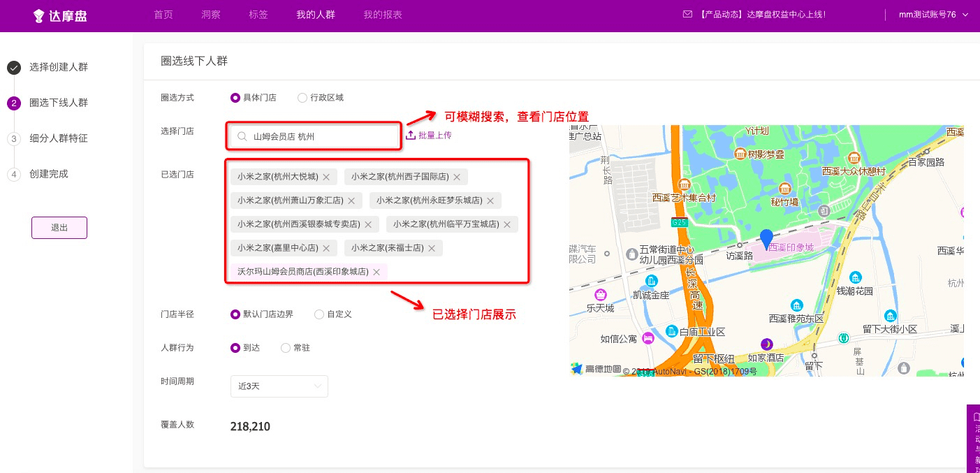The width and height of the screenshot is (980, 473).
Task: Click the 留下大街小区 marker icon
Action: tap(890, 316)
